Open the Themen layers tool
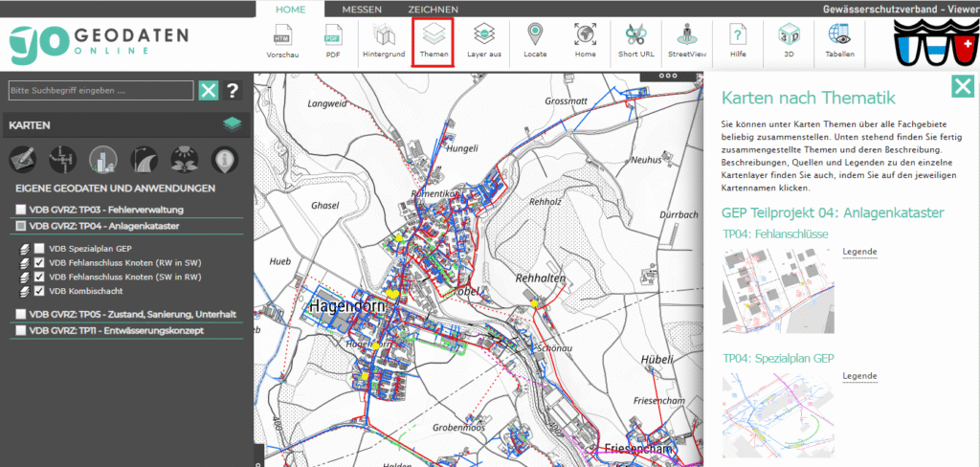Screen dimensions: 980x467 tap(434, 42)
